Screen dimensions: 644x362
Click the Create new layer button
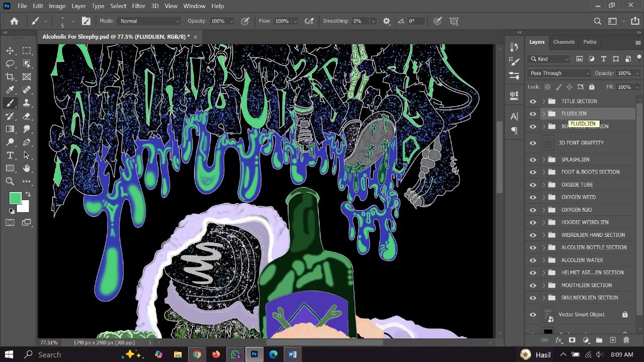tap(613, 340)
